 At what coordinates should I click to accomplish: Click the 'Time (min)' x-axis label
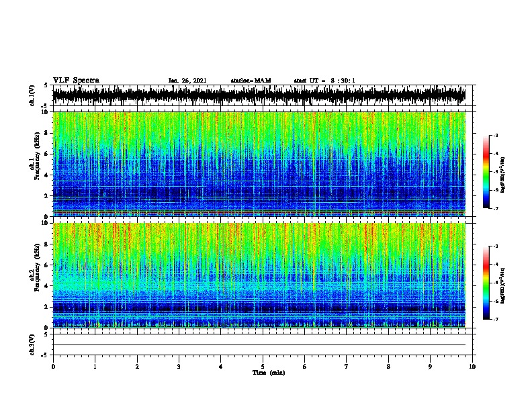coord(269,373)
